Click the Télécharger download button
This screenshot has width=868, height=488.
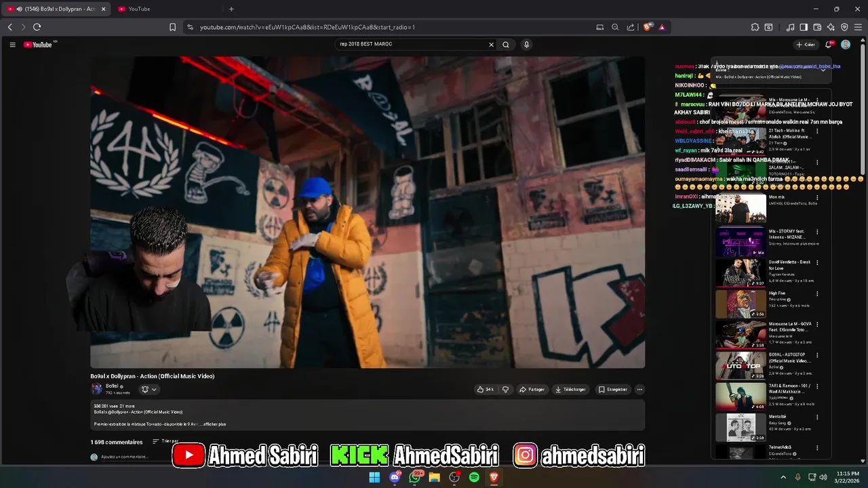tap(570, 389)
